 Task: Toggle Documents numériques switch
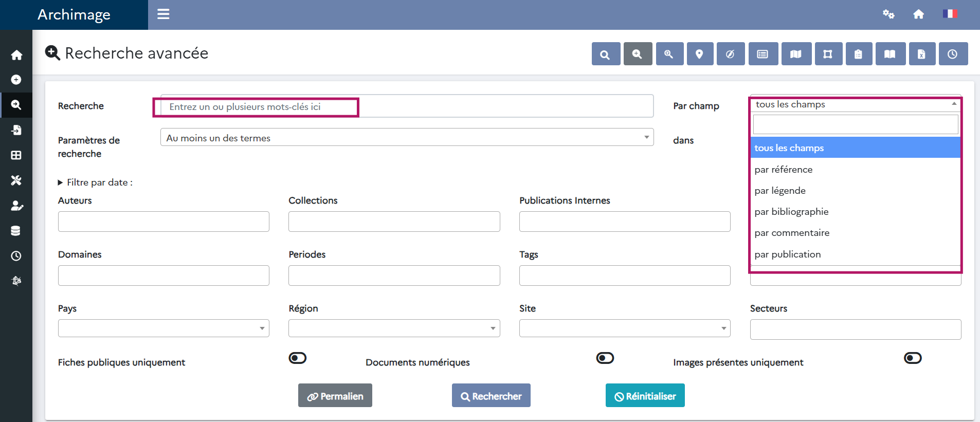605,358
